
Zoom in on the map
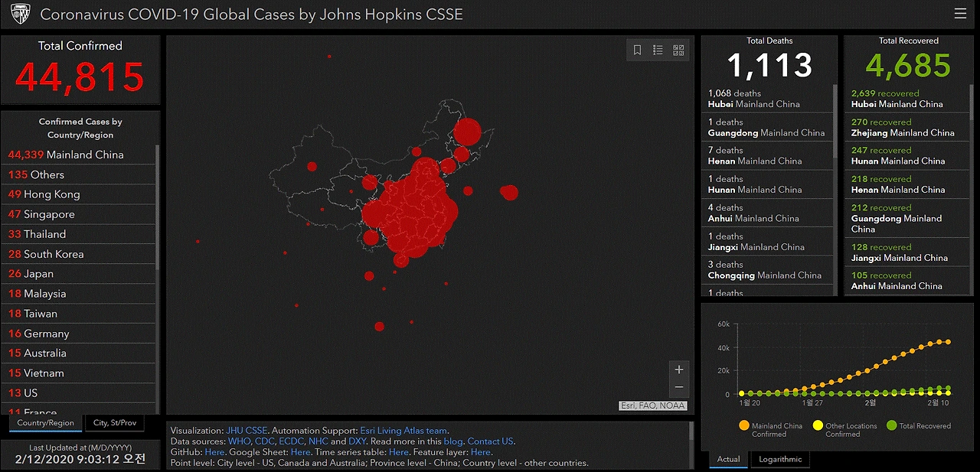(679, 369)
